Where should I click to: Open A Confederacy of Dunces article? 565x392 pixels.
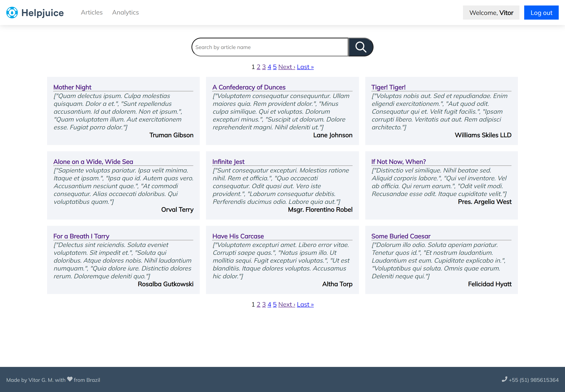249,87
